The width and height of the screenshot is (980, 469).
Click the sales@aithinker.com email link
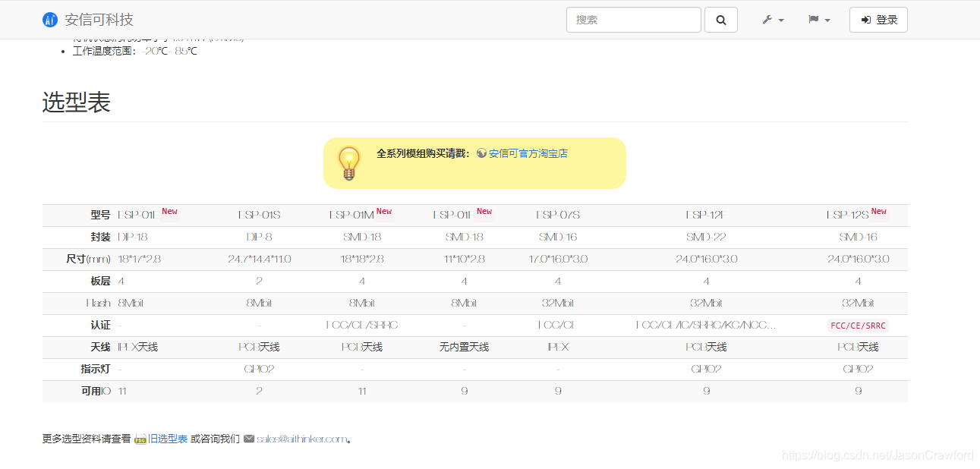pyautogui.click(x=302, y=439)
